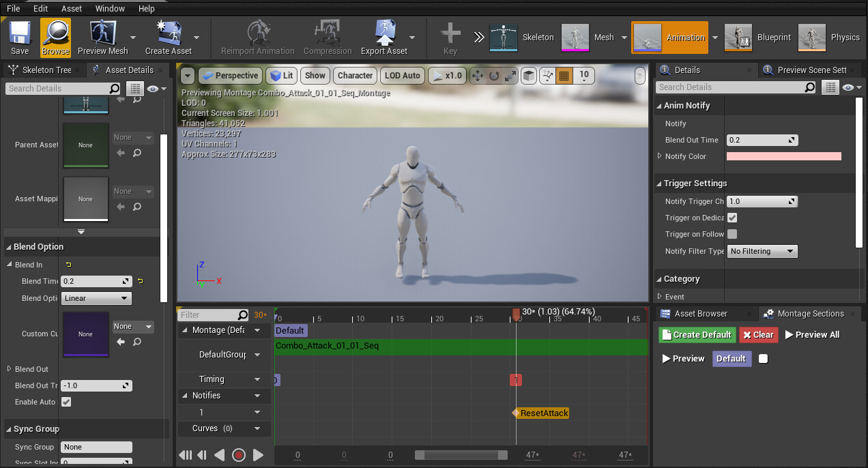
Task: Uncheck Trigger on Dedicated Server checkbox
Action: (732, 218)
